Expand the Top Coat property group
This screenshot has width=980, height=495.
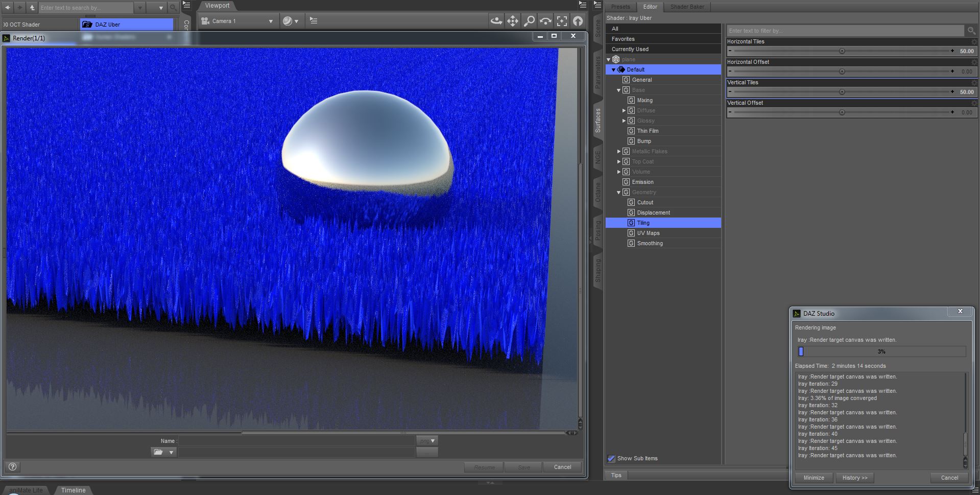619,162
